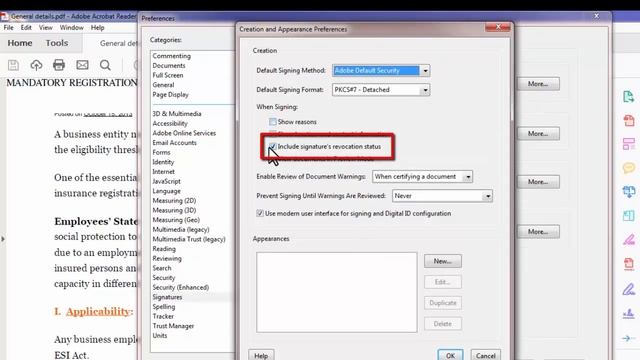This screenshot has height=360, width=640.
Task: Click the envelope email icon in toolbar
Action: pos(82,65)
